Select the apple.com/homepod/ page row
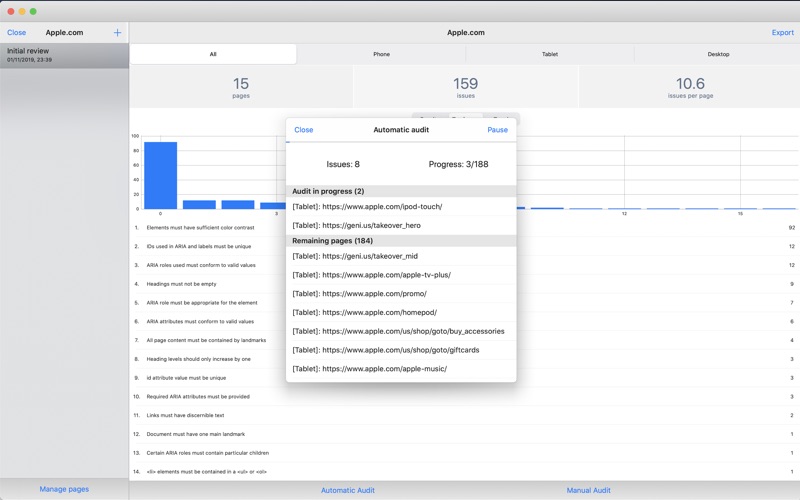The height and width of the screenshot is (500, 800). pyautogui.click(x=401, y=312)
